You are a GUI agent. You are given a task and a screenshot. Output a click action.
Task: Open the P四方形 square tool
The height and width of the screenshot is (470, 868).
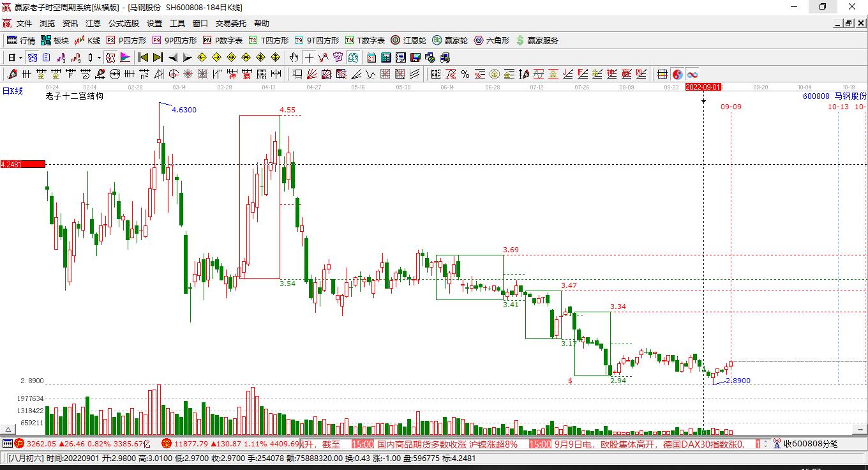126,40
